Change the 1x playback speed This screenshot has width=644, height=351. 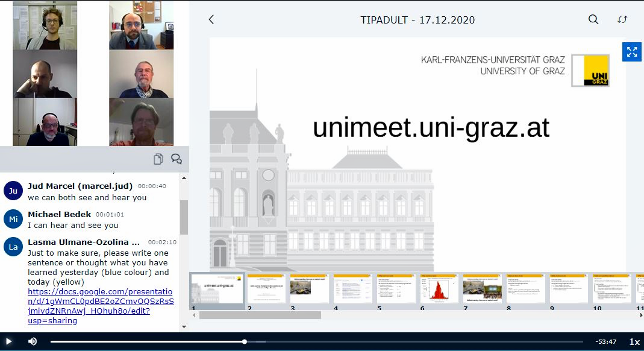[634, 341]
